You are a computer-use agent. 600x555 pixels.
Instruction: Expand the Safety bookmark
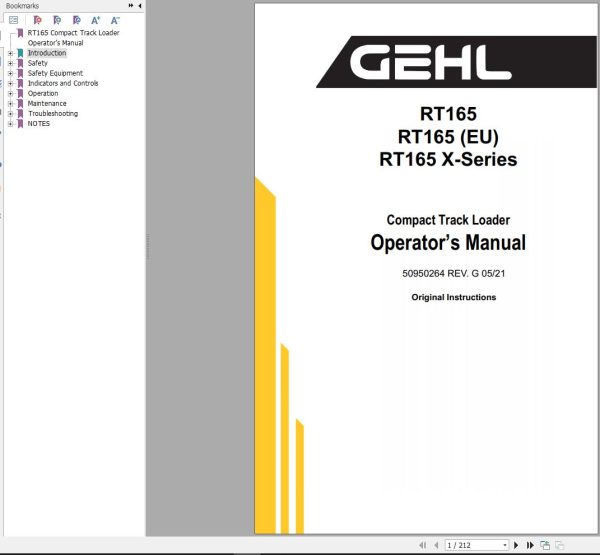10,63
